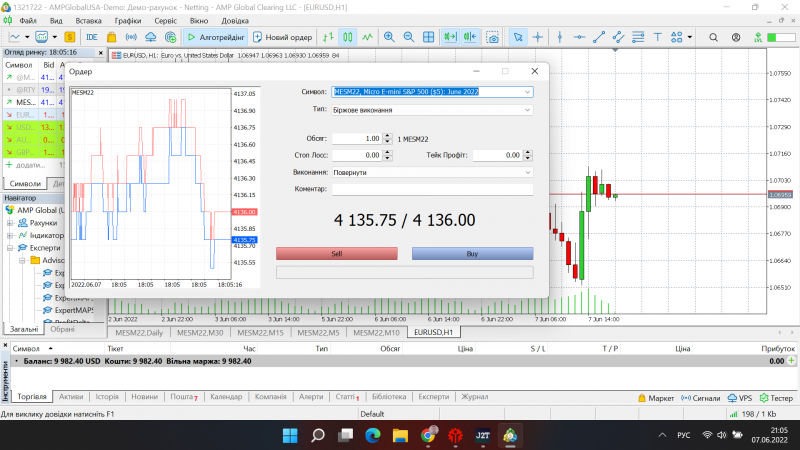The width and height of the screenshot is (800, 450).
Task: Open the shapes objects dropdown arrow
Action: pos(690,37)
